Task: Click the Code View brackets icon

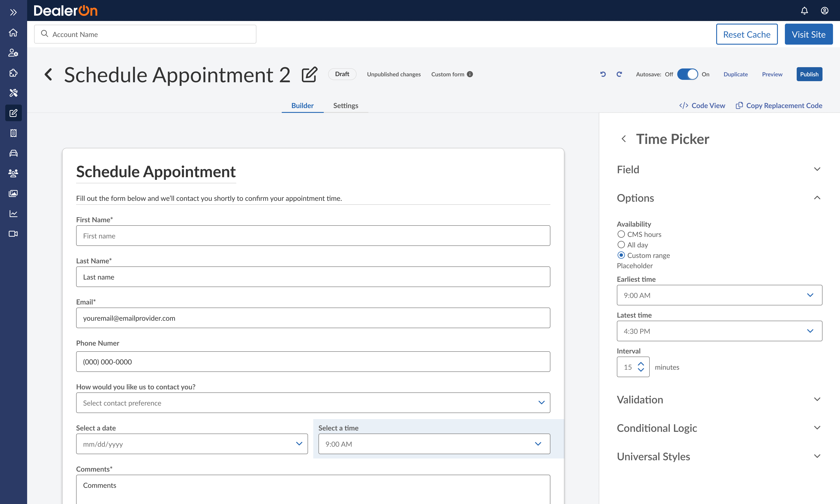Action: 683,106
